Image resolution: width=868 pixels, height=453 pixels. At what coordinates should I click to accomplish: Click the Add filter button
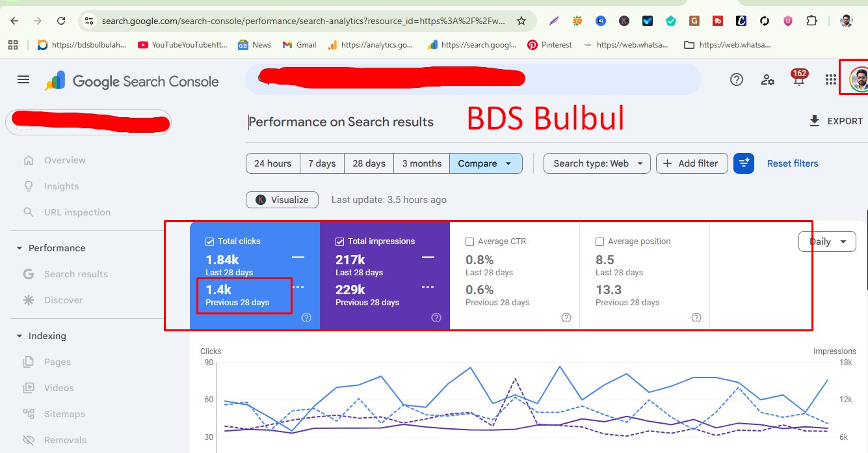coord(690,163)
